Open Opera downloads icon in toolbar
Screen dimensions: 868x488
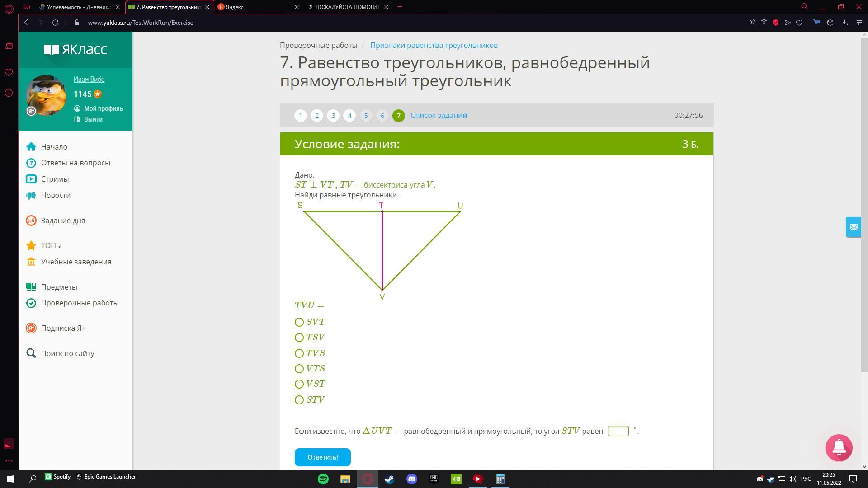(x=844, y=23)
